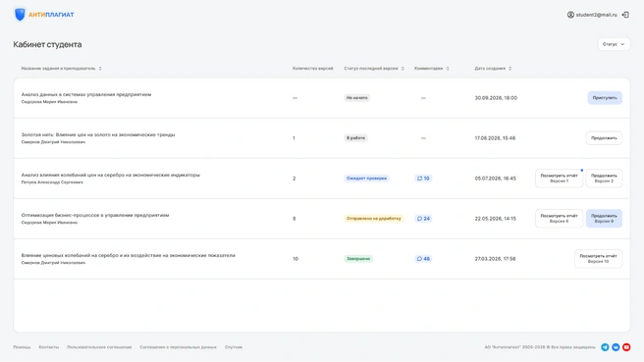This screenshot has width=644, height=362.
Task: Click the Ожидает проверки status badge
Action: coord(366,179)
